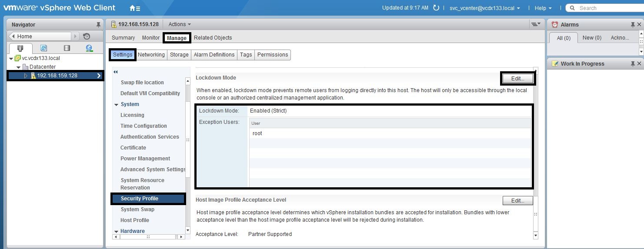
Task: Expand the 192.168.159.128 host tree node
Action: tap(26, 76)
